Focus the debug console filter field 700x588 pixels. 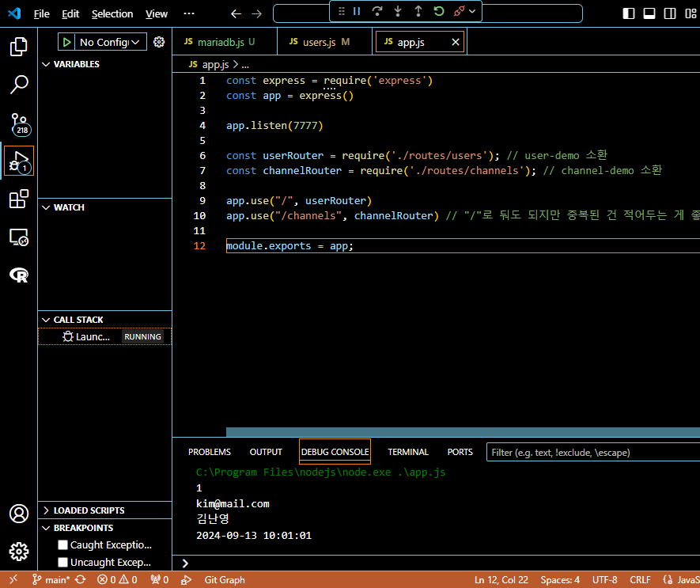(593, 453)
